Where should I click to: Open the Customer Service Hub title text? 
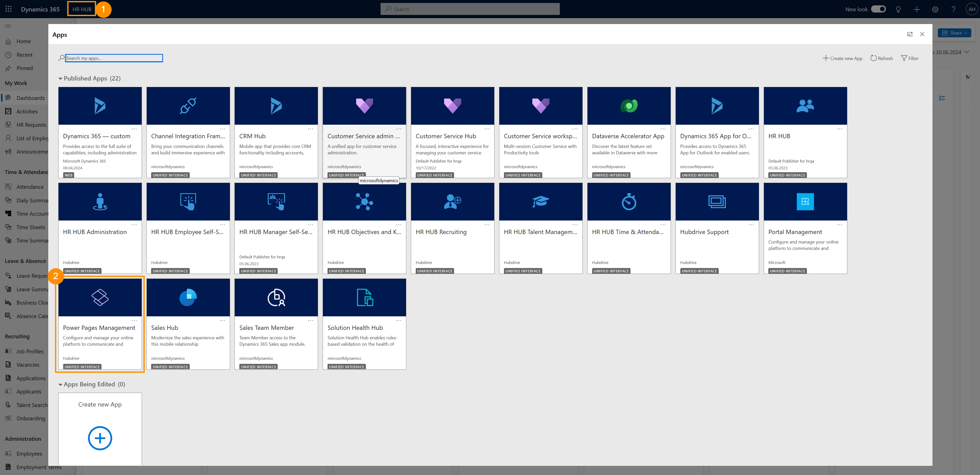point(445,136)
